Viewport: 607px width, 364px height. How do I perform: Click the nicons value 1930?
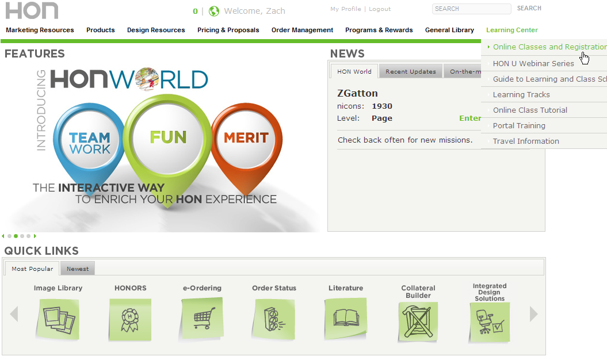[382, 106]
